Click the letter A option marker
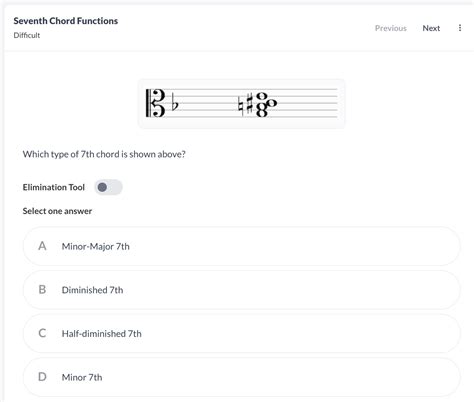The height and width of the screenshot is (402, 474). click(x=42, y=246)
